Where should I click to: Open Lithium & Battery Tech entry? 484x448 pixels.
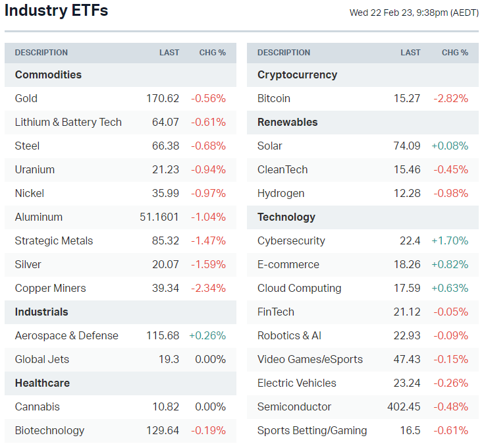click(x=68, y=122)
